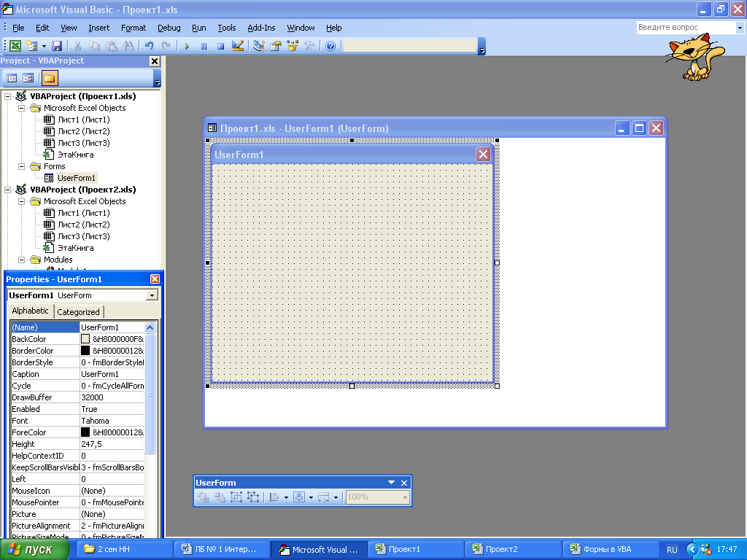Click the пуск Start button
This screenshot has width=747, height=560.
tap(34, 550)
